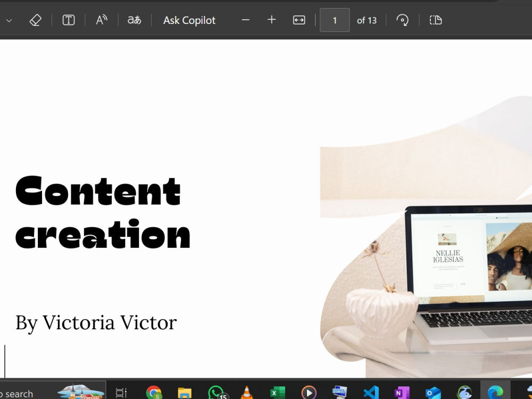Click the 'By Victoria Victor' author line

click(96, 323)
